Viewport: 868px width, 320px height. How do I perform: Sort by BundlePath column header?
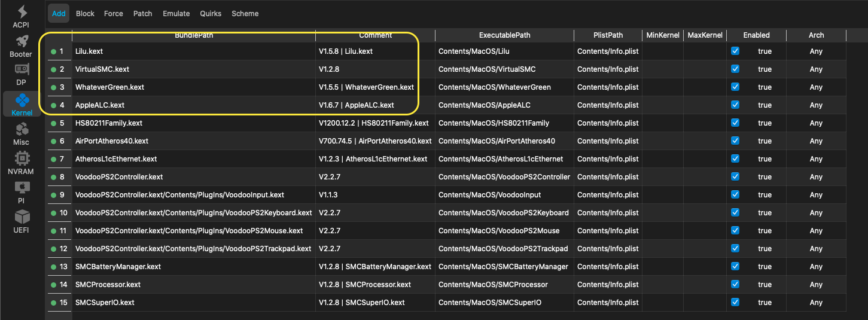coord(194,35)
